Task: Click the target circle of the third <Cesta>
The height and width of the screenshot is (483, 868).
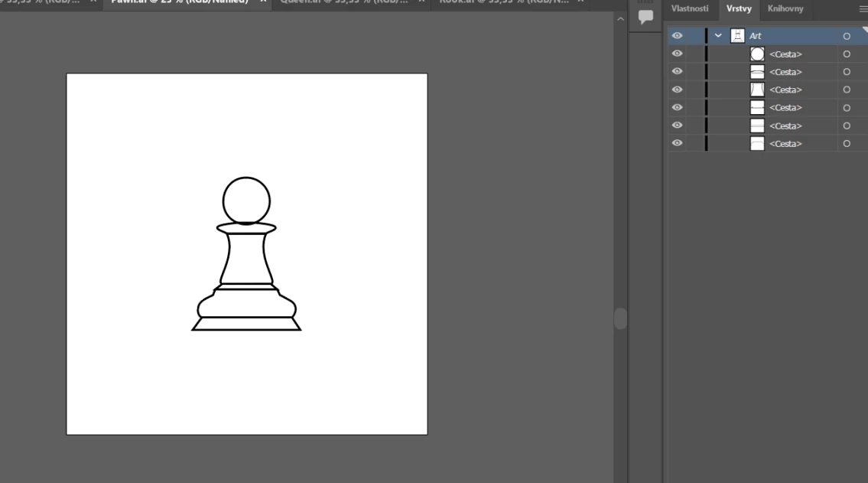Action: (847, 90)
